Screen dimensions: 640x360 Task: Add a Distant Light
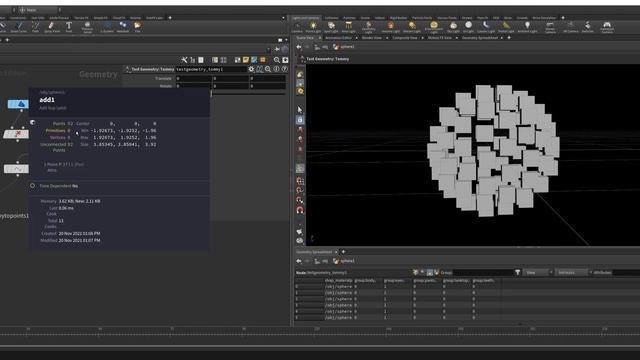[x=412, y=27]
